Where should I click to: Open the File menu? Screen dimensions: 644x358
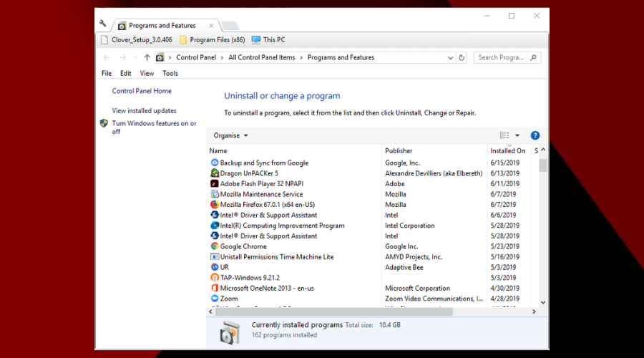point(107,73)
